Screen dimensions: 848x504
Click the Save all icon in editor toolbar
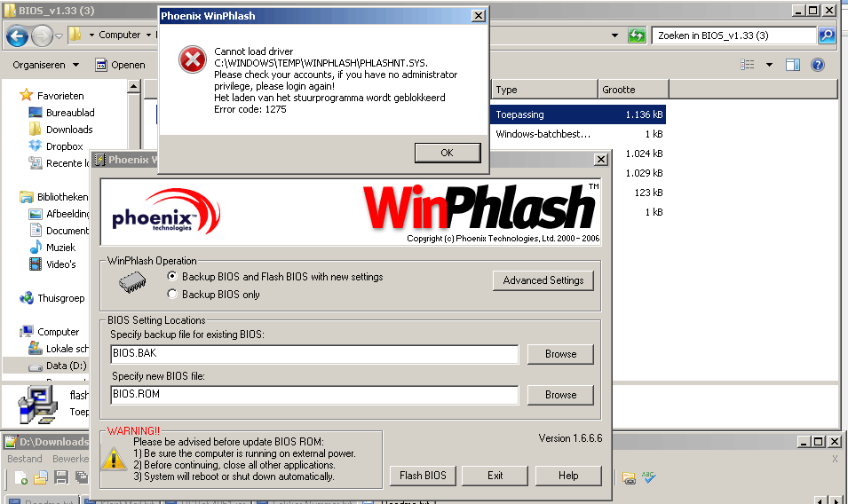(81, 477)
